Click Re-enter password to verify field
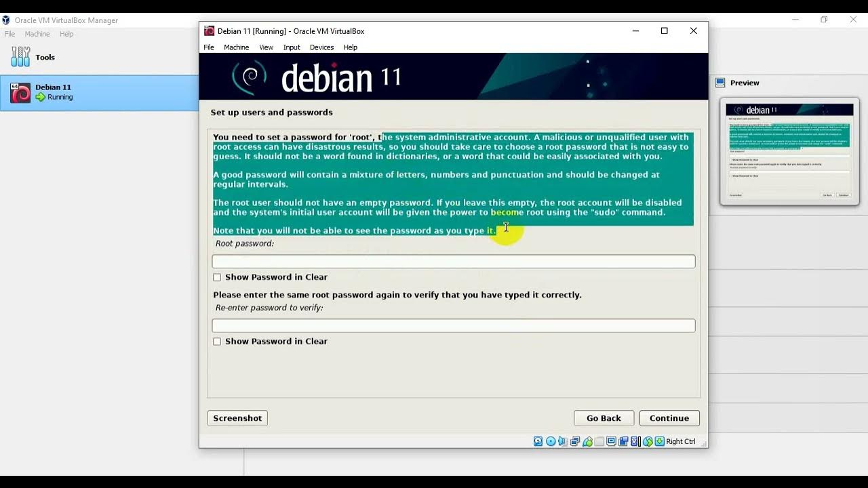The height and width of the screenshot is (488, 868). [x=454, y=326]
